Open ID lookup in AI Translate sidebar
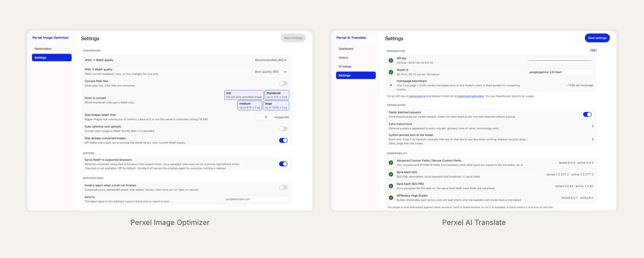Viewport: 644px width, 258px height. click(356, 67)
